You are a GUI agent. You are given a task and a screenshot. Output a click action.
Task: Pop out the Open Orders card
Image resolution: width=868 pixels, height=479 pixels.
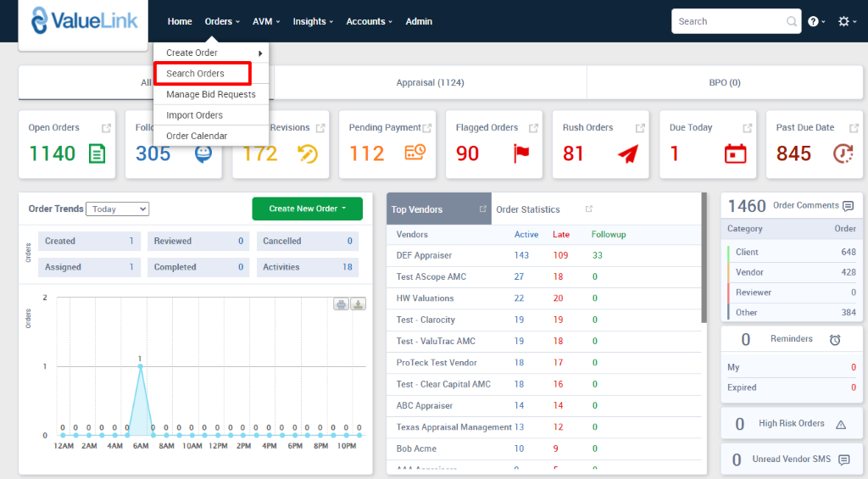[x=106, y=129]
